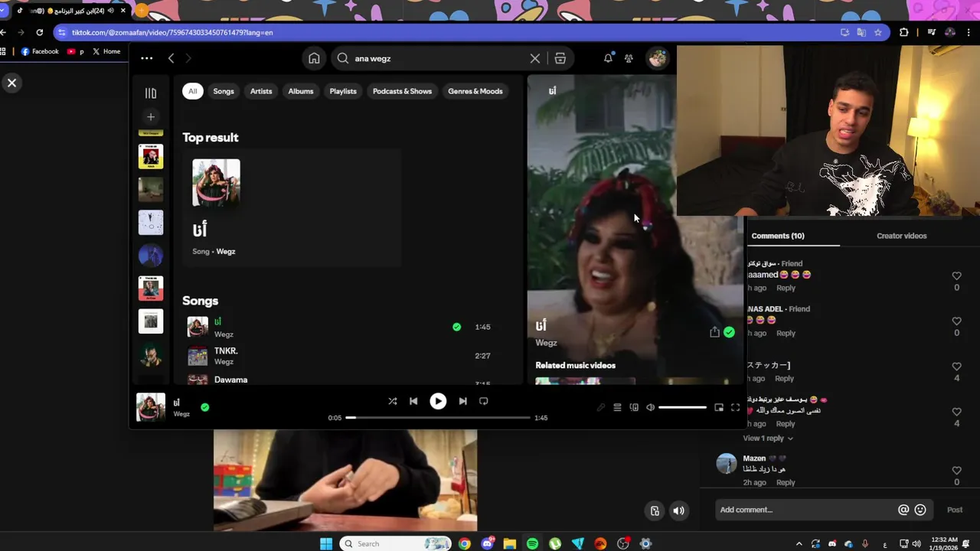Clear the Spotify search query
This screenshot has height=551, width=980.
click(535, 58)
